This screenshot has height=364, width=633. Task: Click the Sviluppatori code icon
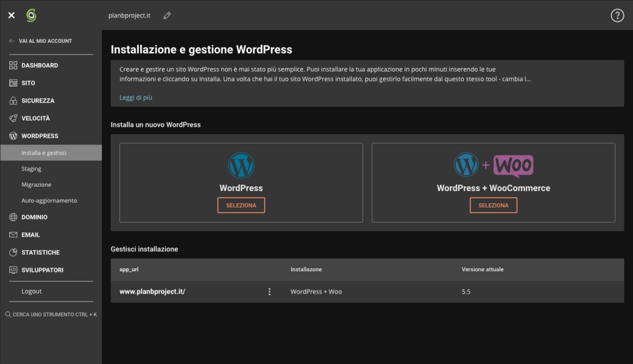click(x=14, y=270)
